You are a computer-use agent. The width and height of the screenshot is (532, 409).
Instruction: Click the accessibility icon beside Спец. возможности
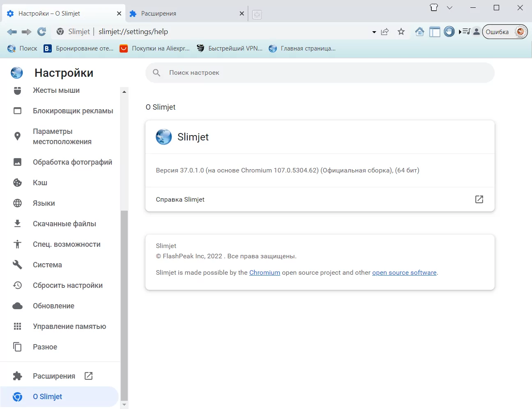click(17, 244)
